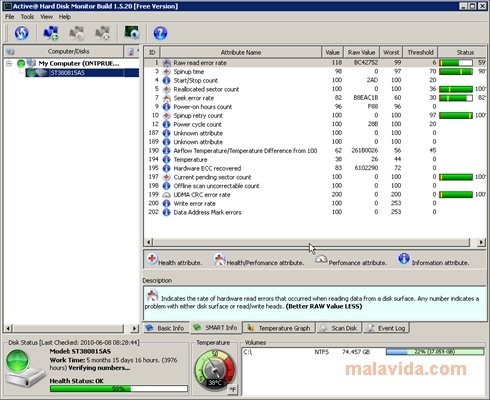The height and width of the screenshot is (400, 490).
Task: Switch to the Basic Info tab
Action: point(166,328)
